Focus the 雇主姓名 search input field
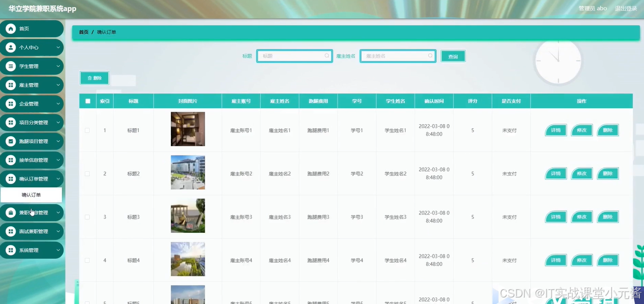644x304 pixels. point(398,56)
